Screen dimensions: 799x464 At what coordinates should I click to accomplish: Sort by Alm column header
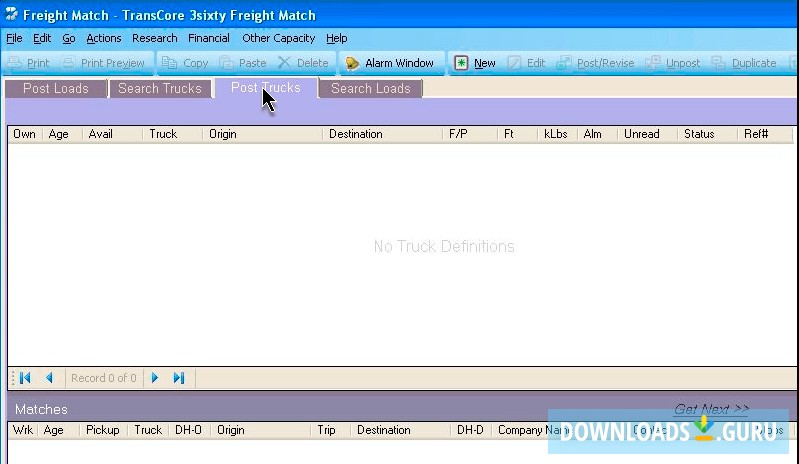coord(597,134)
